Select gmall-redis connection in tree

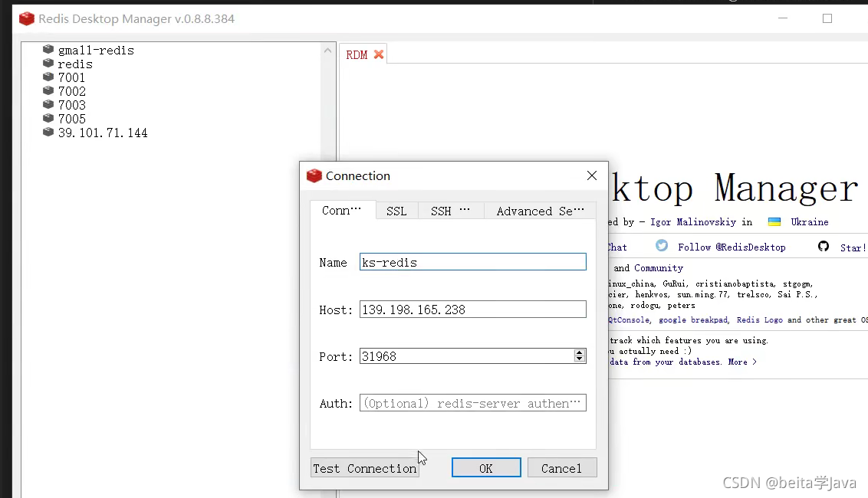[96, 51]
